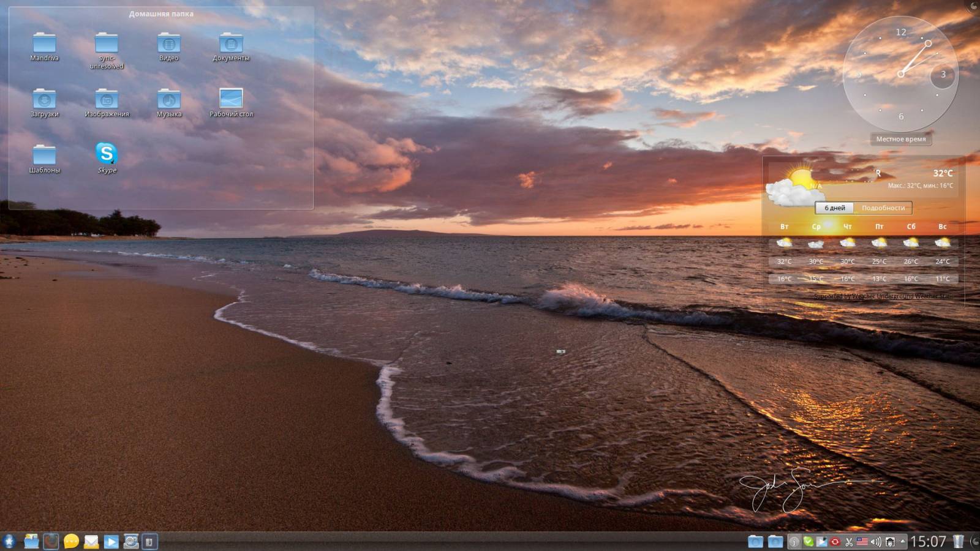Click the current 32°C temperature reading
This screenshot has width=980, height=551.
point(943,173)
